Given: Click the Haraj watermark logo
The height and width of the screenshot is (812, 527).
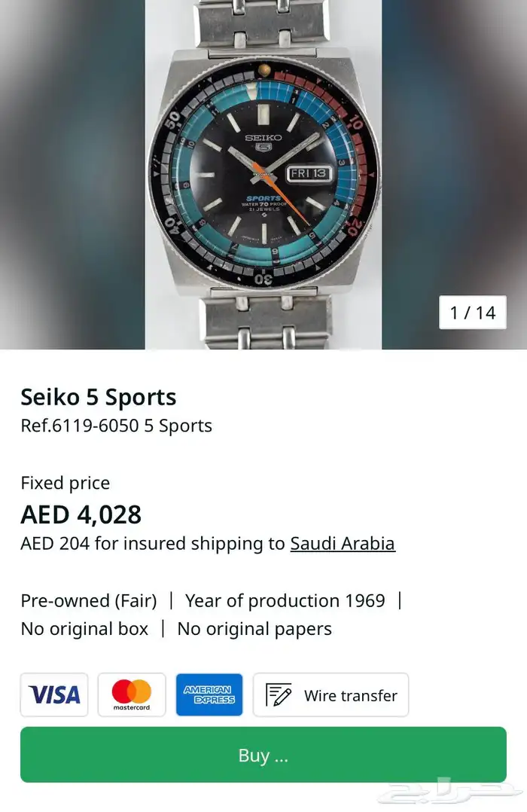Looking at the screenshot, I should [450, 792].
